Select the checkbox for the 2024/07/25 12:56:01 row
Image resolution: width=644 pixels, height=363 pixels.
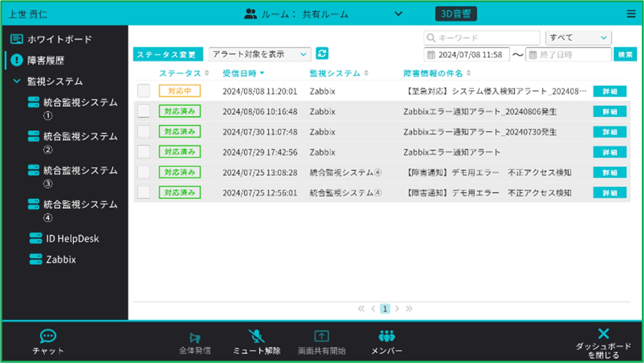tap(144, 192)
